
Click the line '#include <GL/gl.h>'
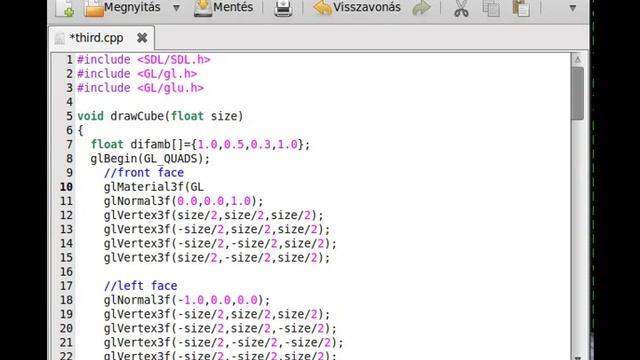pos(137,74)
